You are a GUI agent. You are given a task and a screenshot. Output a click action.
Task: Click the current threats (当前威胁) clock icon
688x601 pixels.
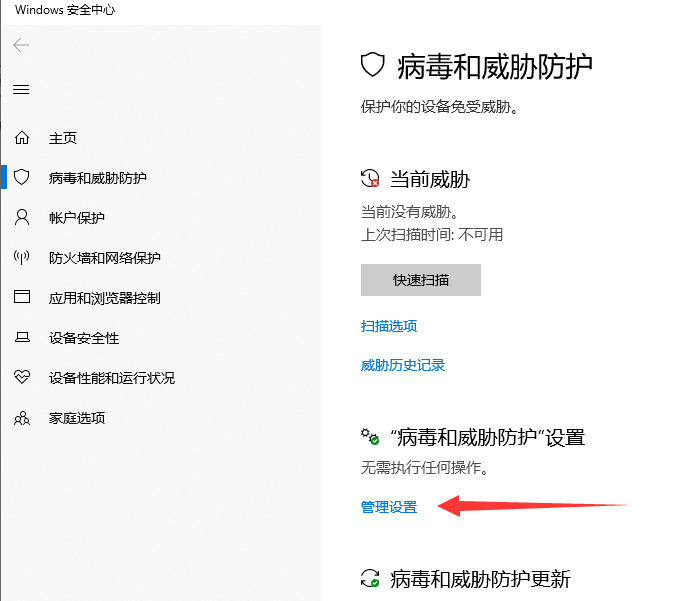tap(371, 179)
